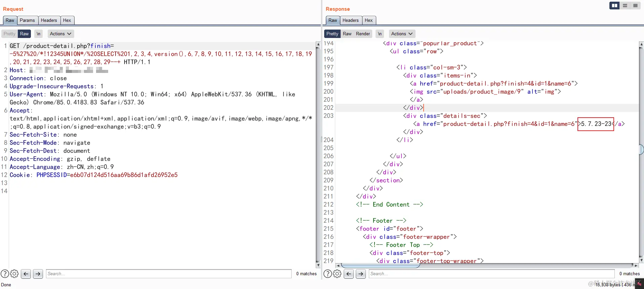
Task: Open Request Actions dropdown
Action: pyautogui.click(x=60, y=34)
